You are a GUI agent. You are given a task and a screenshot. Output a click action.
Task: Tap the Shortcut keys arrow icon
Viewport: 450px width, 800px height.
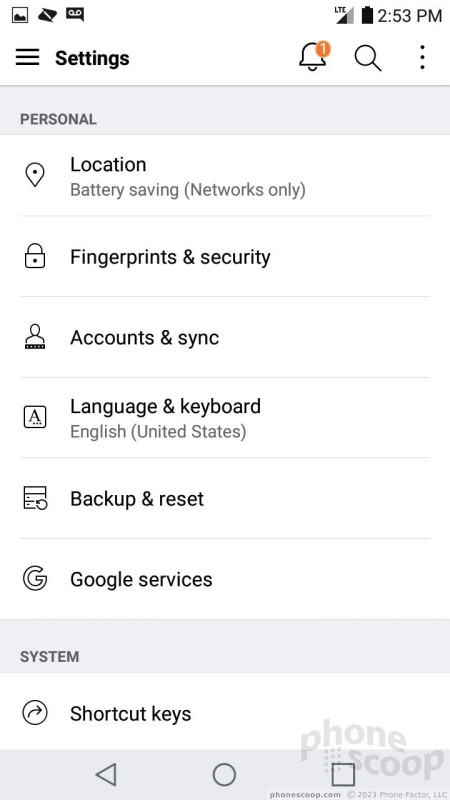(35, 713)
